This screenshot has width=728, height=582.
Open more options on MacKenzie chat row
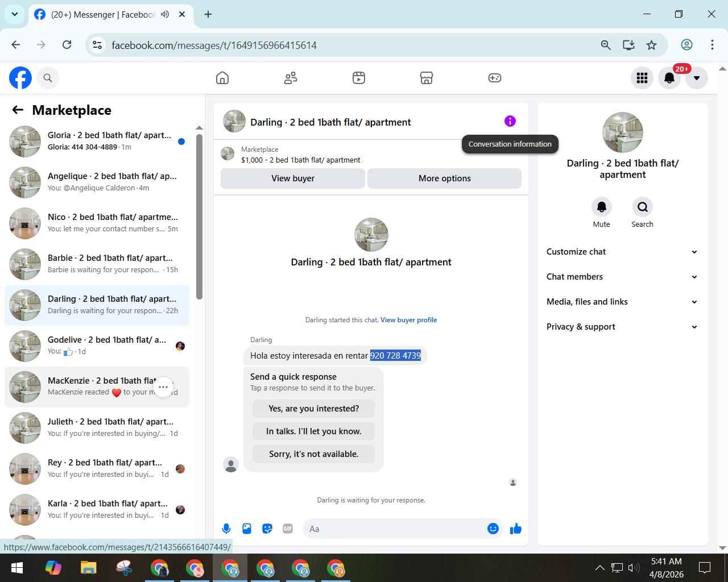(163, 387)
